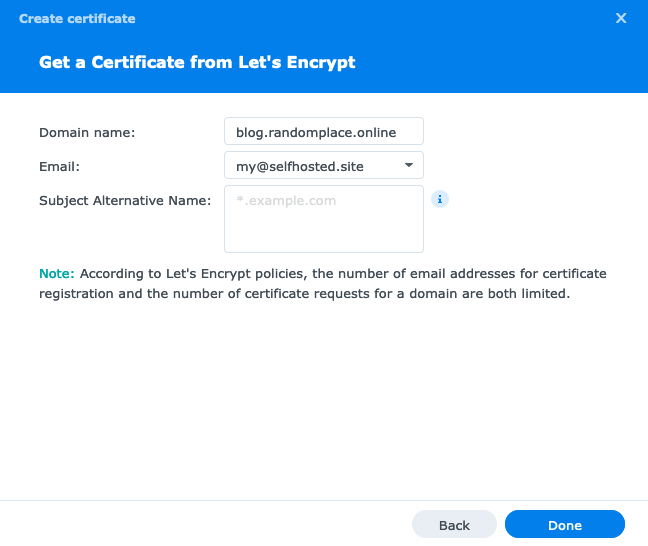Click the "*.example.com" placeholder text
Viewport: 648px width, 546px height.
[286, 201]
